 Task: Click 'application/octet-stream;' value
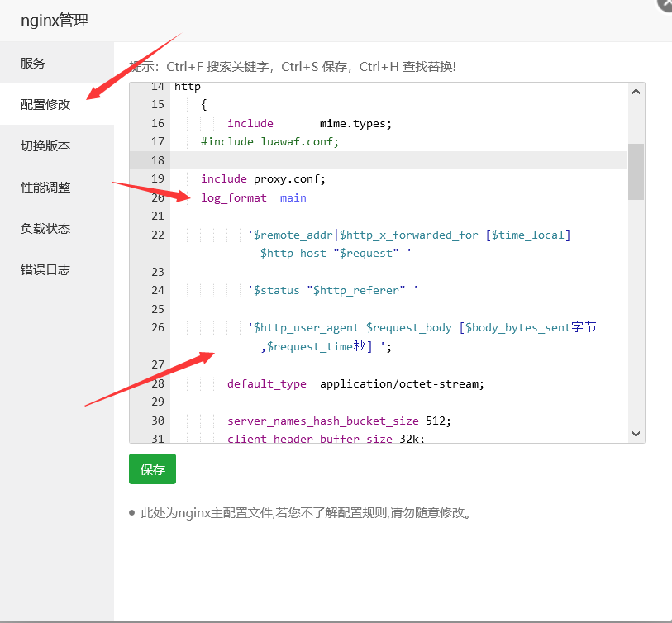click(402, 383)
